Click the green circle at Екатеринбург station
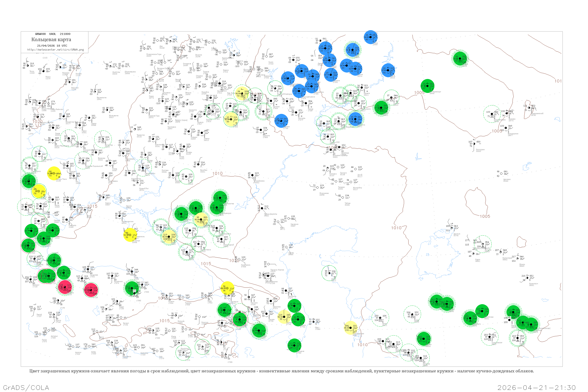Viewport: 588px width, 392px height. [427, 86]
